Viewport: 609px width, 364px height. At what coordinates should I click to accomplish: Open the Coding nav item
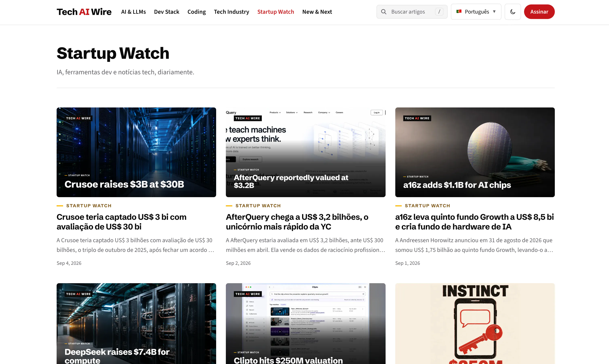tap(196, 12)
